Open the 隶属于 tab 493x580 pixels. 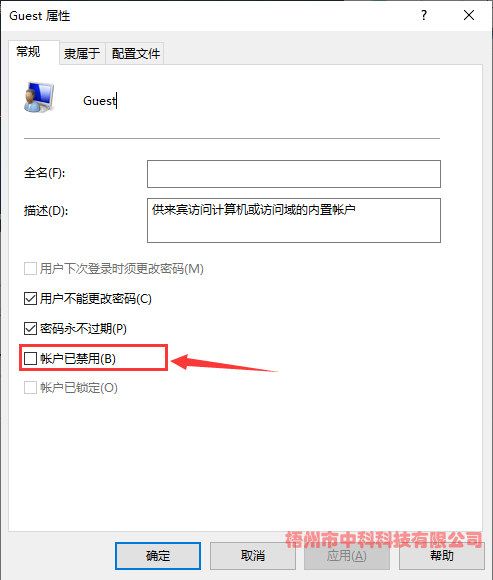pos(82,54)
